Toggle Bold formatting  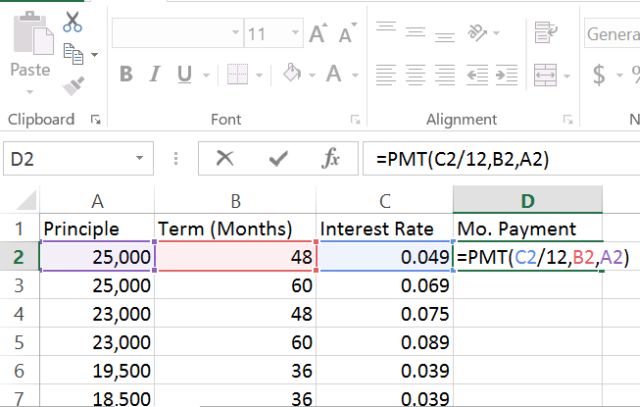tap(126, 74)
